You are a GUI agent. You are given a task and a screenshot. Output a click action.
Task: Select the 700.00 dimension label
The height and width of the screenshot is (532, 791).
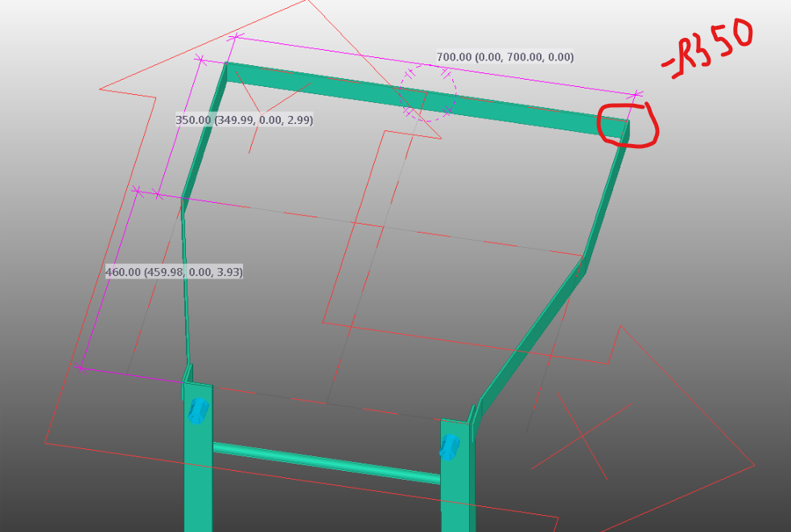(x=505, y=57)
